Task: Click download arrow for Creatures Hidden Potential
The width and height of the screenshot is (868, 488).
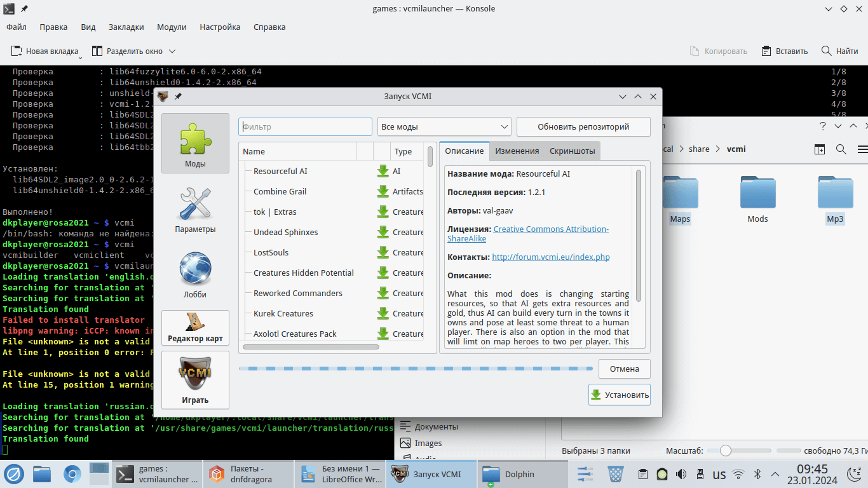Action: (383, 273)
